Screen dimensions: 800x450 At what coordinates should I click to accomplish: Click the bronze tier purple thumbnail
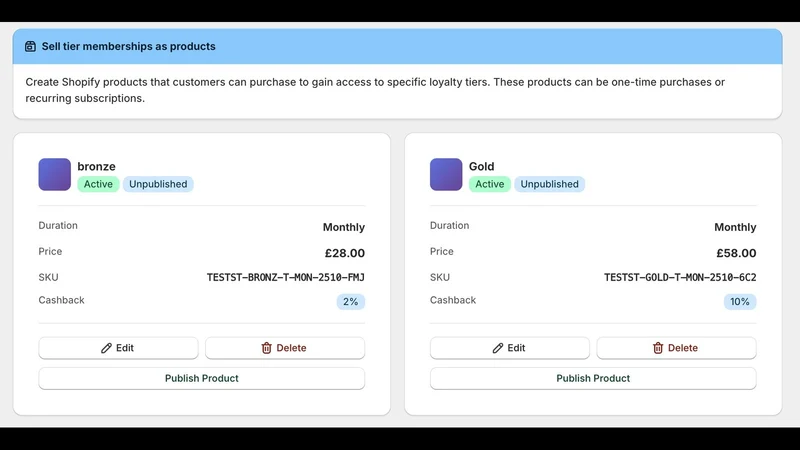click(55, 174)
